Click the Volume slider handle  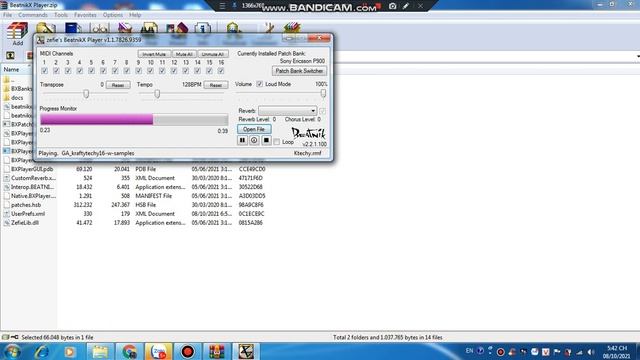click(323, 93)
